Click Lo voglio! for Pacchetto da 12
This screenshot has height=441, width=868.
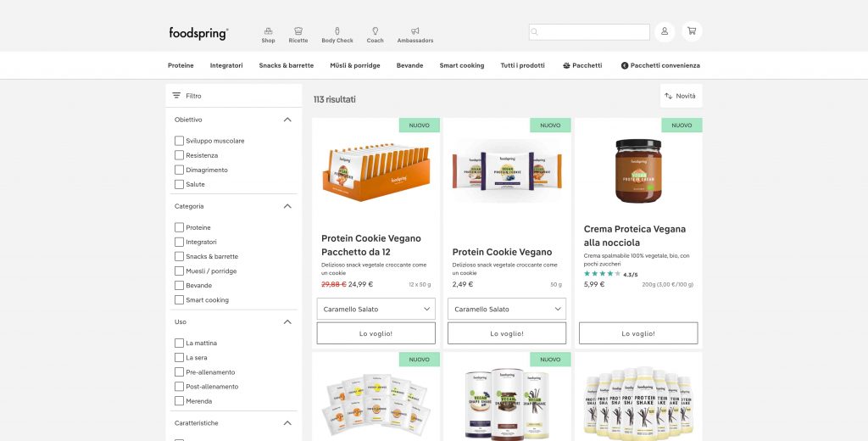(x=376, y=333)
